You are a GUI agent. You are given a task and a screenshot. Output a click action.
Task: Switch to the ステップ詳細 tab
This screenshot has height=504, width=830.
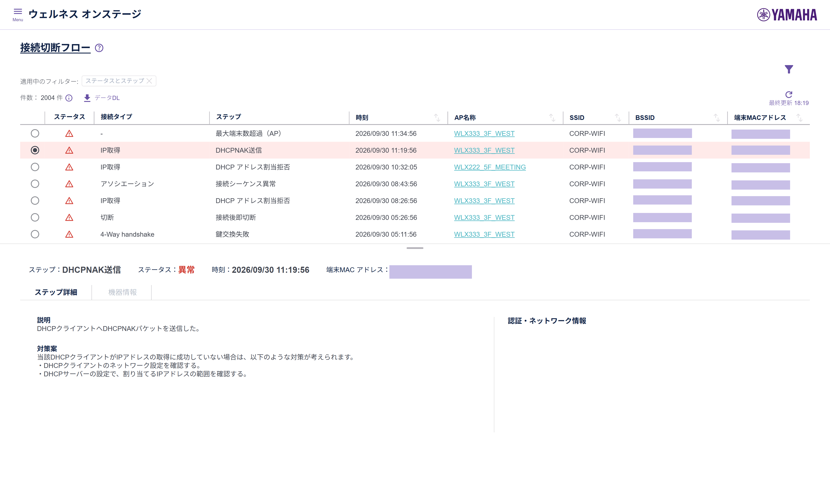tap(56, 292)
